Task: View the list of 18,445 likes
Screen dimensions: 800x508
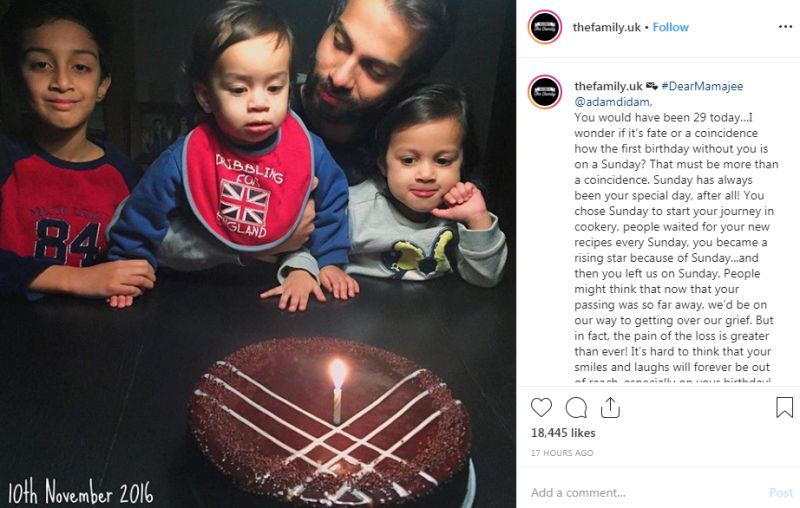Action: coord(563,433)
